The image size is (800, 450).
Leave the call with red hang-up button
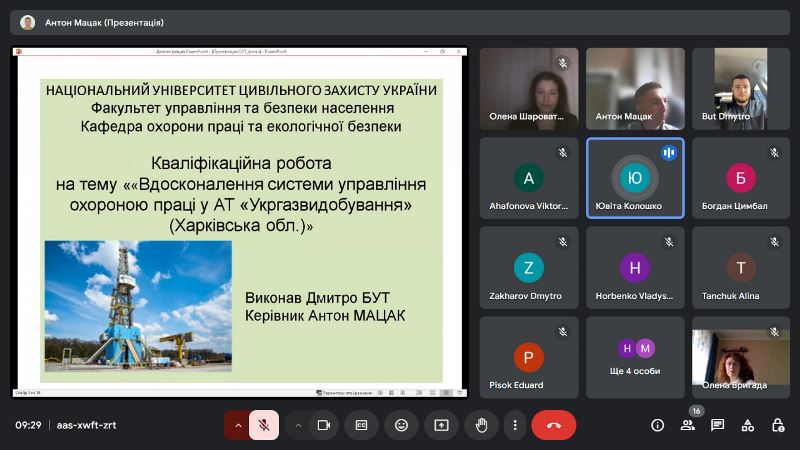554,425
